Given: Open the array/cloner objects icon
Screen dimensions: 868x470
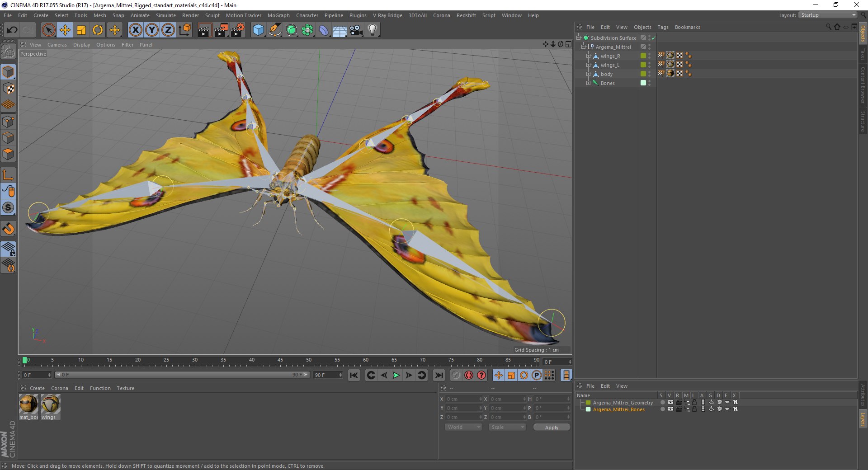Looking at the screenshot, I should tap(307, 30).
